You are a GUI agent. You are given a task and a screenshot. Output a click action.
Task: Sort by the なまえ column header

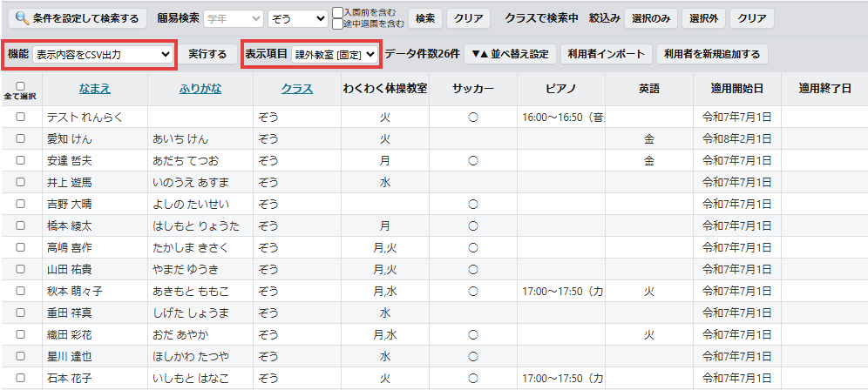click(x=94, y=88)
